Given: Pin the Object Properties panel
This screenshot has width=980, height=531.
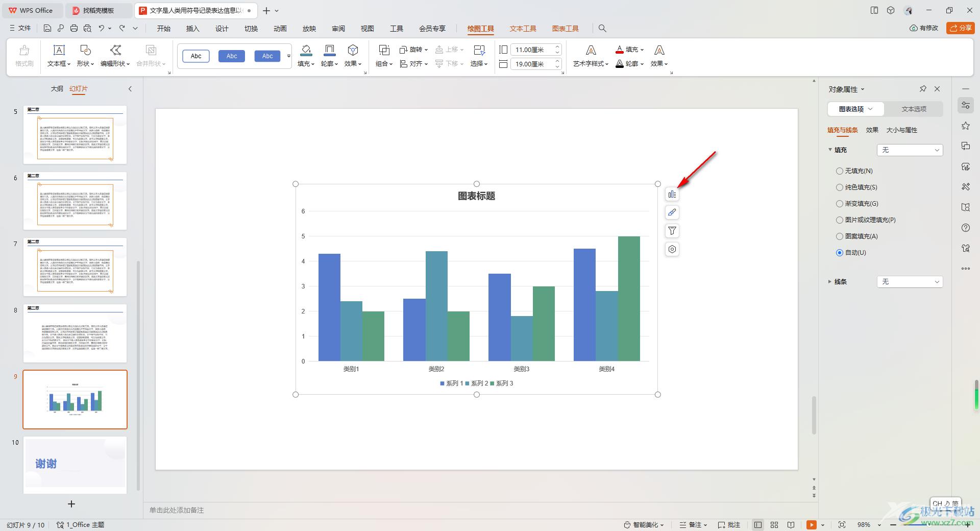Looking at the screenshot, I should 923,89.
